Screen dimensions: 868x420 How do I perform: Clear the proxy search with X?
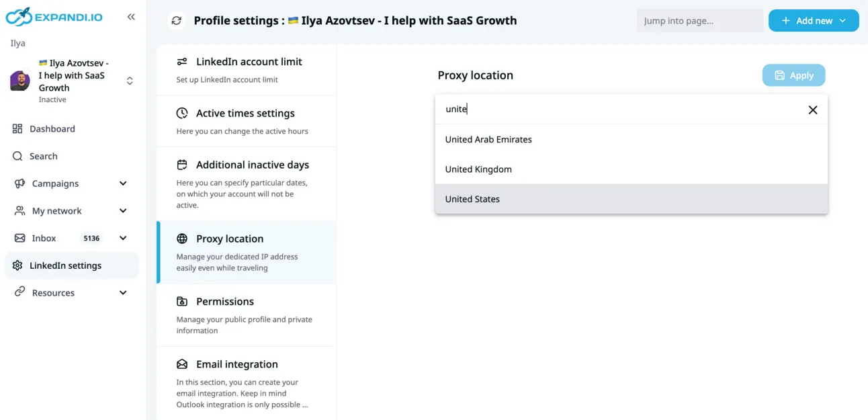pyautogui.click(x=813, y=110)
